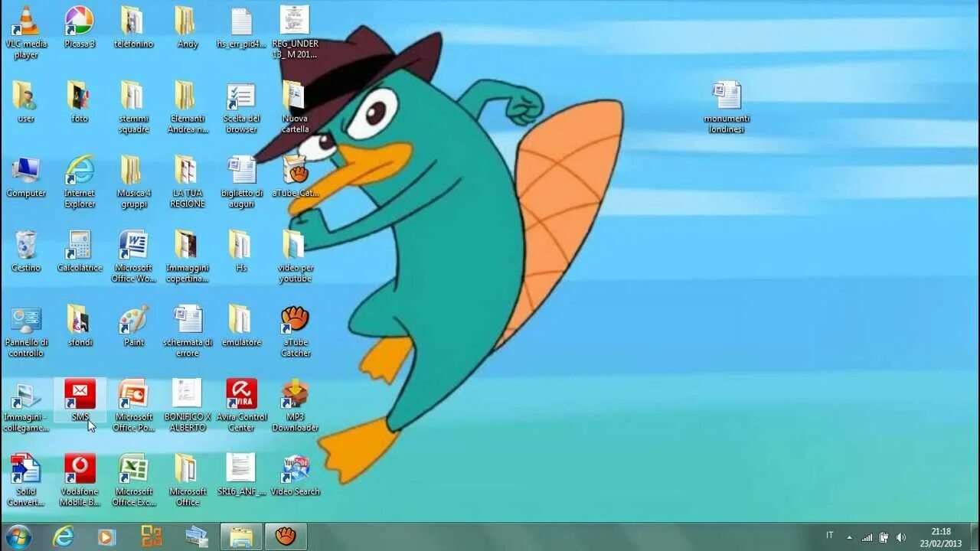Select the Solid Converter shortcut
980x551 pixels.
[26, 480]
